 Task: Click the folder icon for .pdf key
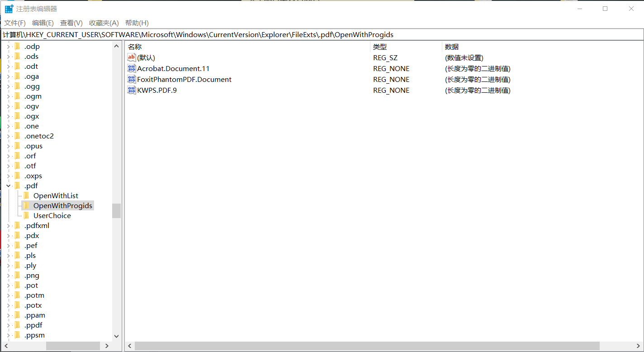(18, 186)
